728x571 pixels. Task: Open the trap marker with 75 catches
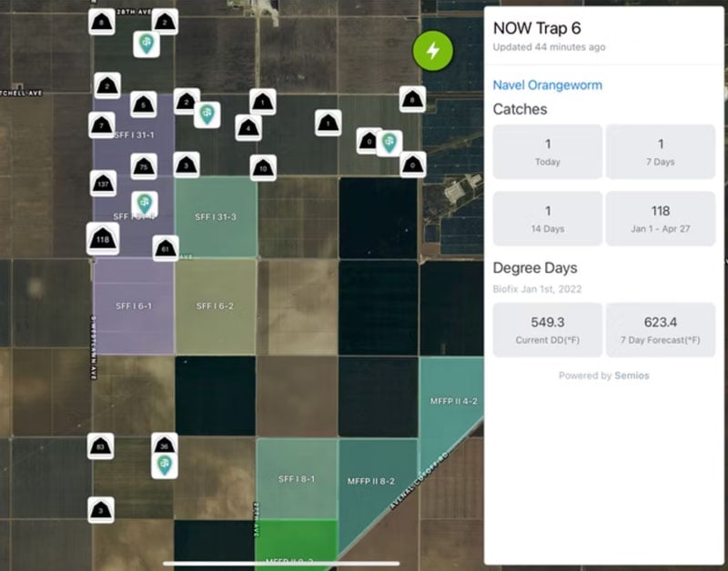click(144, 168)
